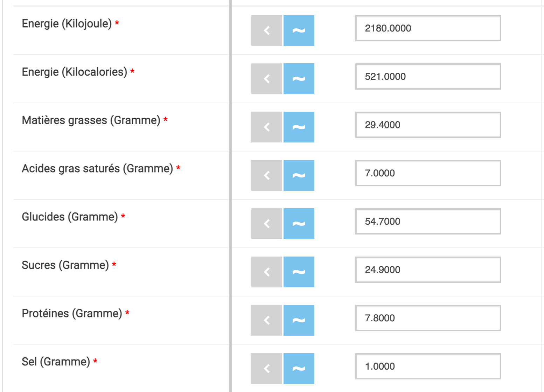Choose less-than icon for Energie (Kilocalories)
Screen dimensions: 544x392
pyautogui.click(x=267, y=79)
